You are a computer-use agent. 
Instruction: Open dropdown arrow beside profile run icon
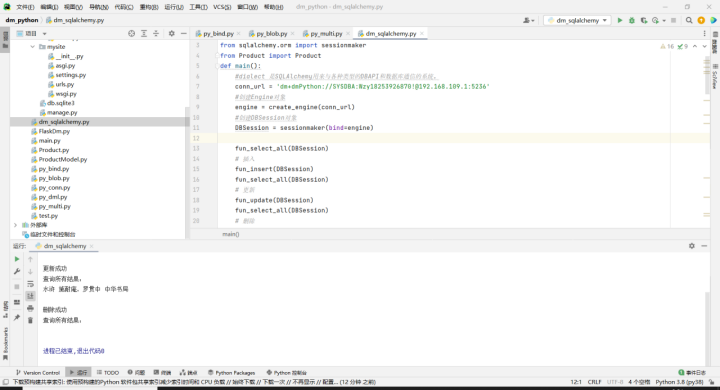664,21
